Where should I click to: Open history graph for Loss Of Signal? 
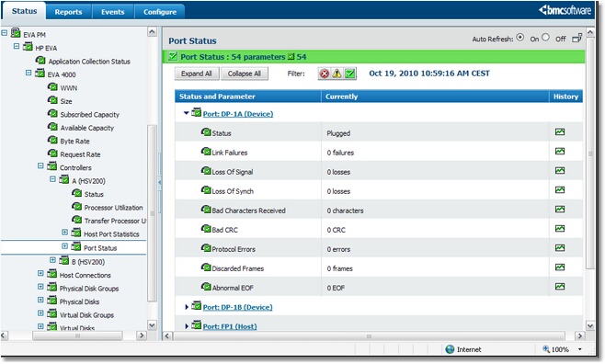(560, 171)
